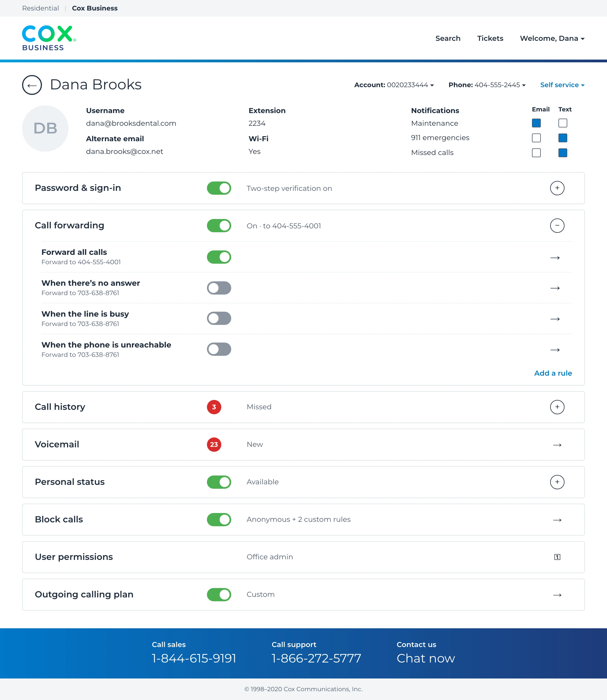Screen dimensions: 607x700
Task: Disable Forward all calls toggle
Action: pyautogui.click(x=219, y=257)
